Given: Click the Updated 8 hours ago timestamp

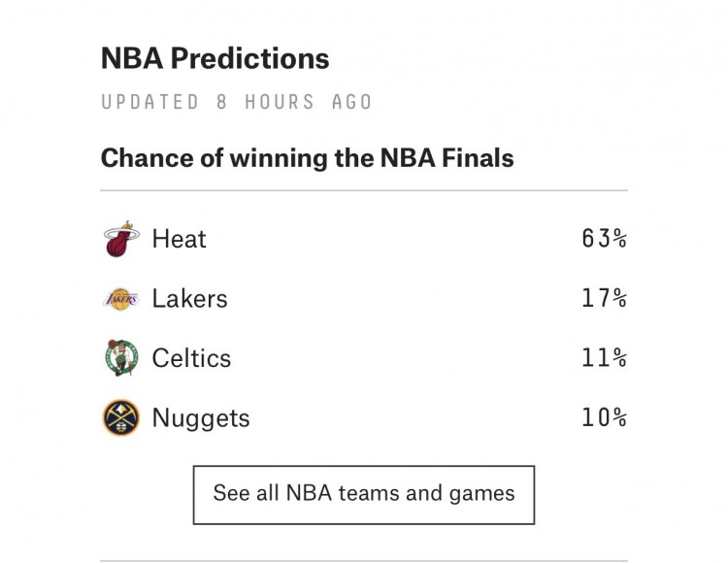Looking at the screenshot, I should point(236,102).
